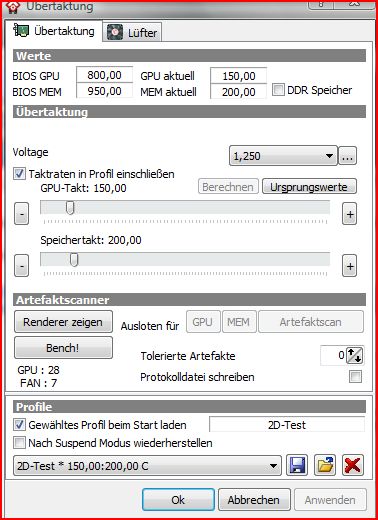Click the Ursprungswerte button
Viewport: 378px width, 520px height.
tap(309, 187)
